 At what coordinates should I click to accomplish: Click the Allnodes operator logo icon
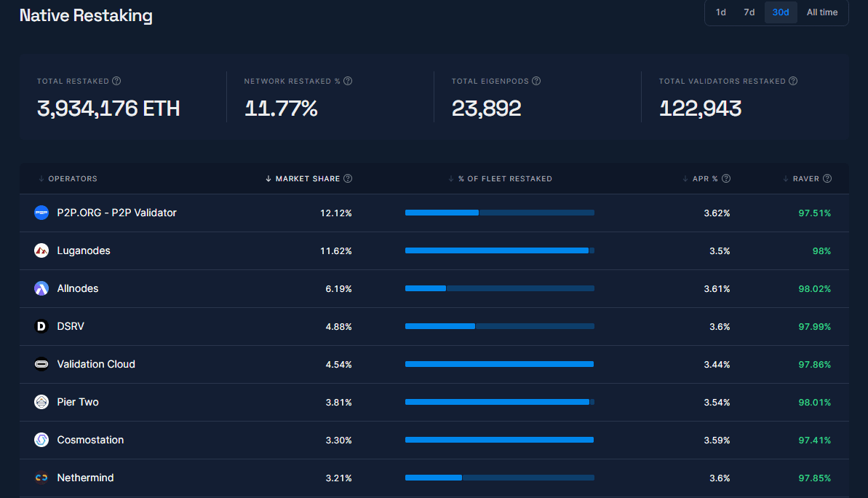41,288
